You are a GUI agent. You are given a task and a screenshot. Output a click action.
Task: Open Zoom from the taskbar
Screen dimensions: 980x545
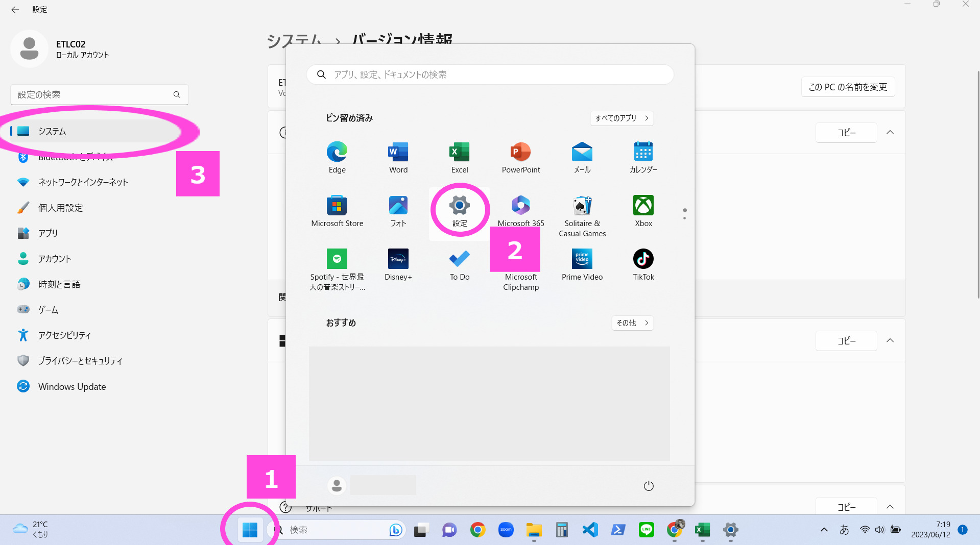pyautogui.click(x=506, y=530)
